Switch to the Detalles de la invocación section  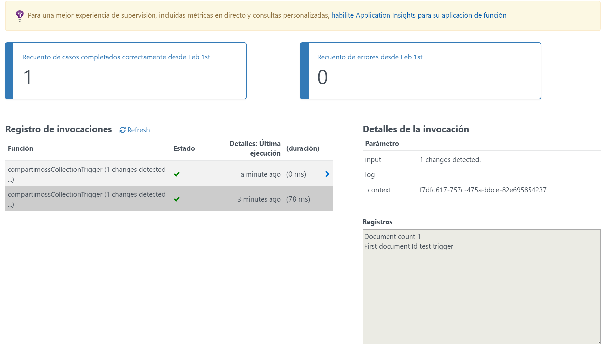(416, 129)
